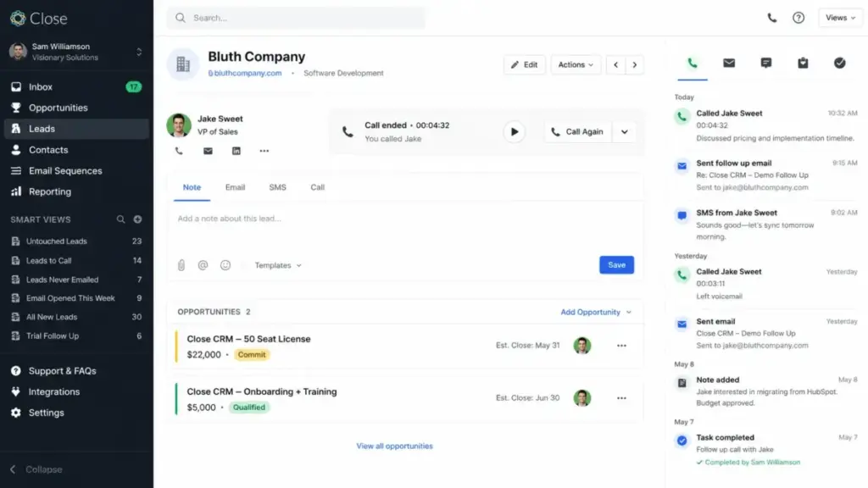
Task: Save the note
Action: coord(616,265)
